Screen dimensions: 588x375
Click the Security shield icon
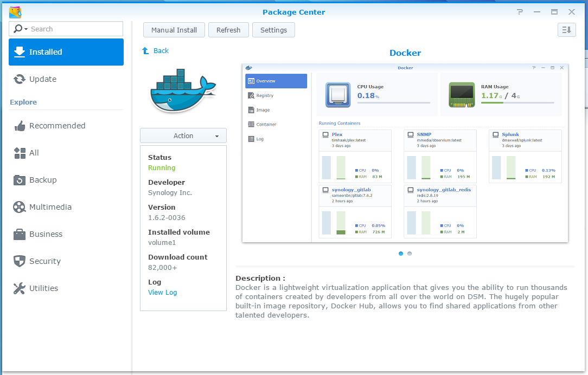pos(20,261)
